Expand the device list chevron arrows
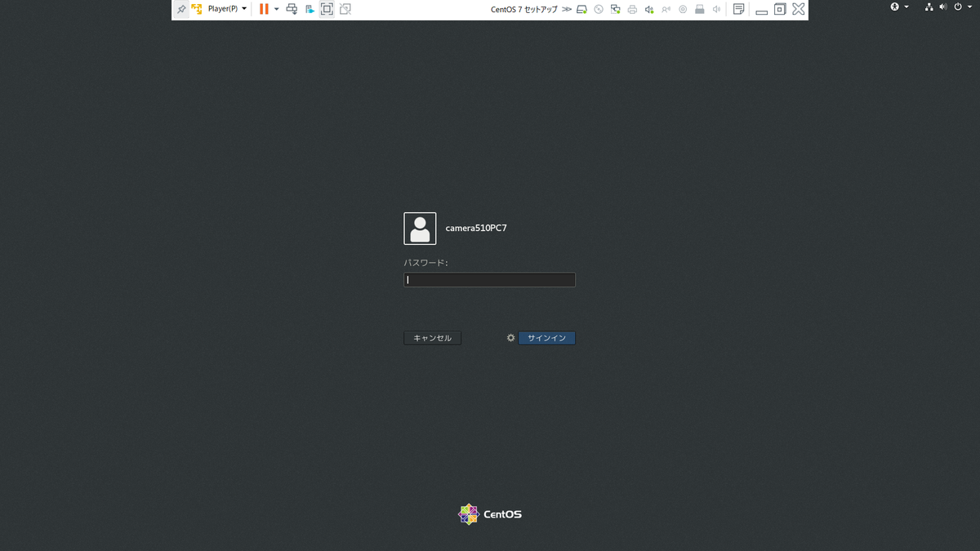Viewport: 980px width, 551px height. 567,9
